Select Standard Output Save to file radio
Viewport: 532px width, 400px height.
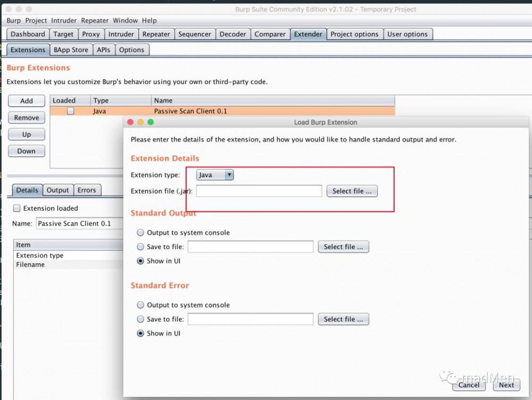(x=140, y=247)
